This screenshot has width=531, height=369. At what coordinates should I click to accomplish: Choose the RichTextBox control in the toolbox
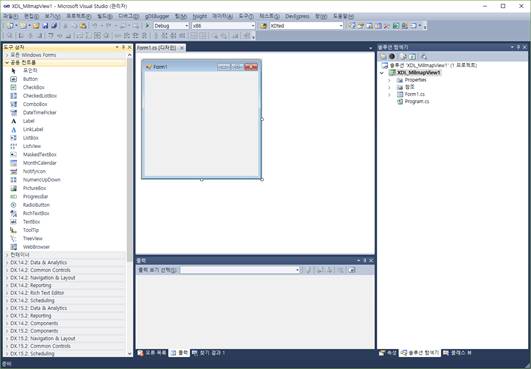[x=36, y=213]
